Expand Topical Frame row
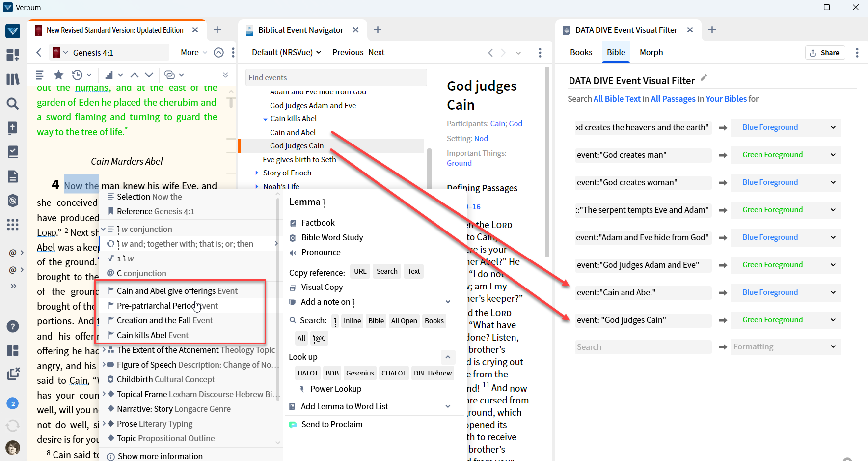 click(x=104, y=394)
